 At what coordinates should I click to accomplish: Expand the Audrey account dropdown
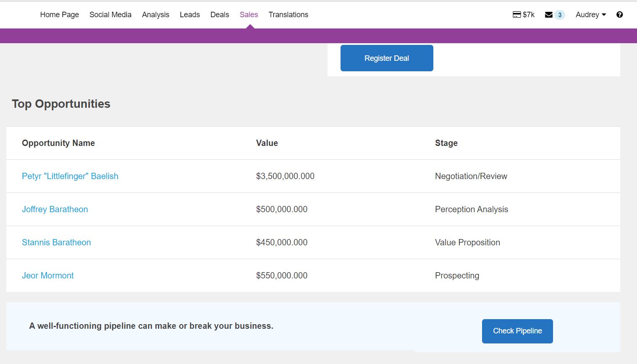[590, 14]
